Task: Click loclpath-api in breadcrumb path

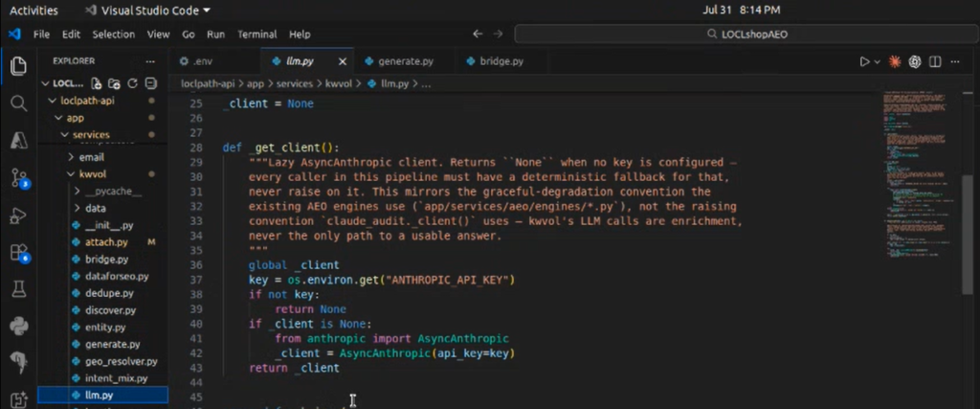Action: (208, 83)
